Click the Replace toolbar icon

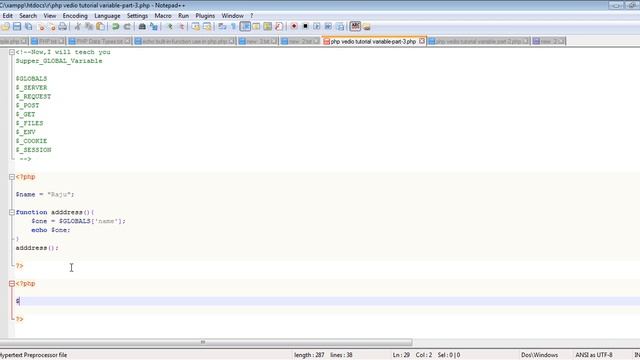154,27
